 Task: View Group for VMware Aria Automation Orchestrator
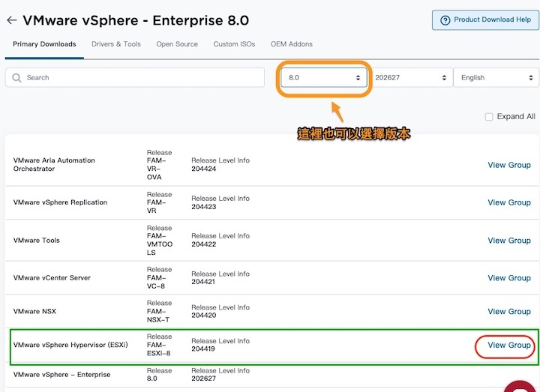[509, 165]
